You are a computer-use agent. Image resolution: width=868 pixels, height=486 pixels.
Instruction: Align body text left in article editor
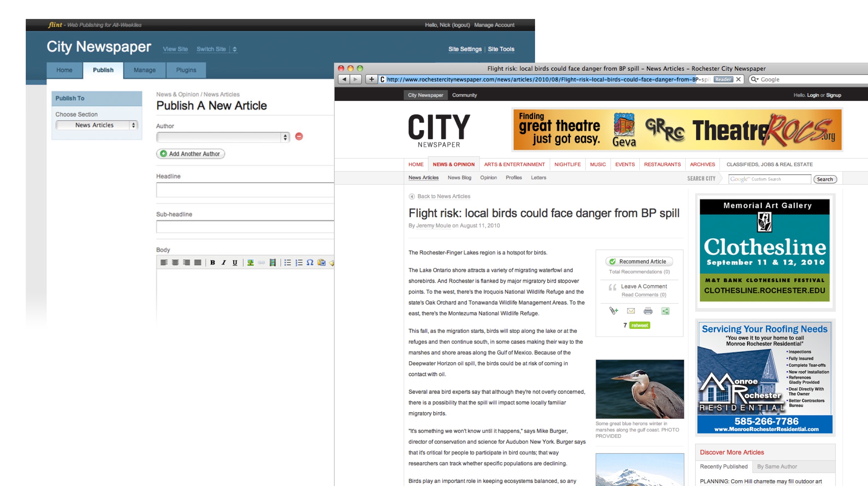pos(164,262)
